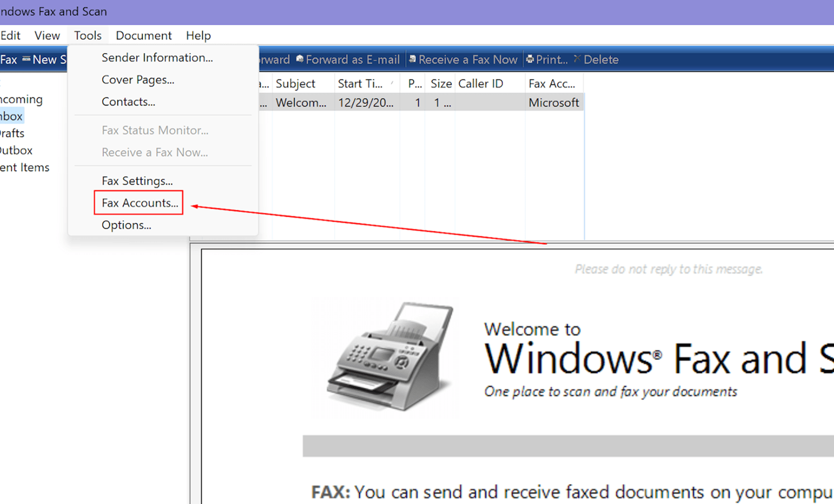Click the Forward as E-mail toolbar icon
834x504 pixels.
coord(300,59)
